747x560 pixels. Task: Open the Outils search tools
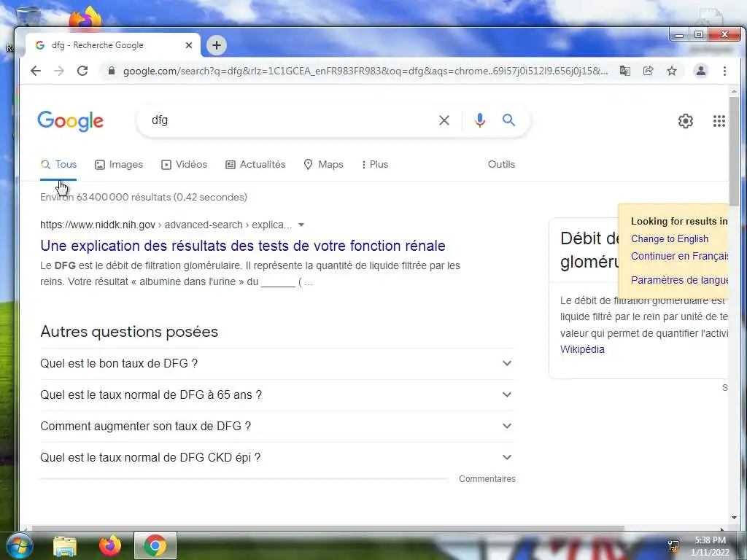coord(501,164)
